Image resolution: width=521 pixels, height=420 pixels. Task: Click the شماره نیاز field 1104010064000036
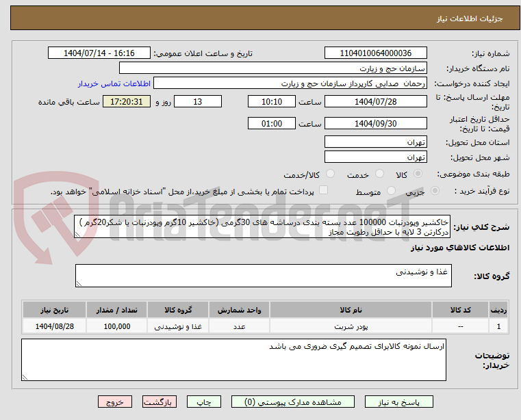(x=375, y=53)
